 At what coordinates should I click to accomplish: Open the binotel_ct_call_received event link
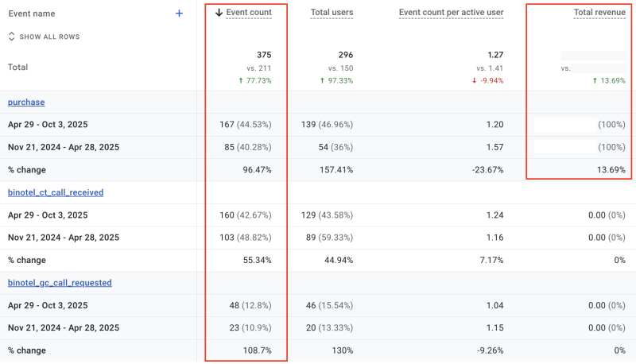pyautogui.click(x=56, y=192)
